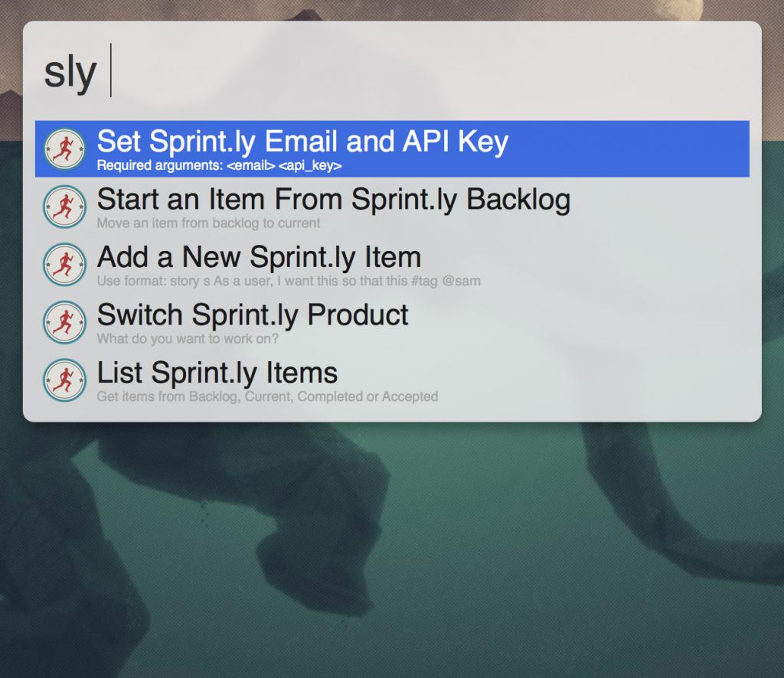This screenshot has width=784, height=678.
Task: Click the List Sprint.ly Items runner icon
Action: [64, 380]
